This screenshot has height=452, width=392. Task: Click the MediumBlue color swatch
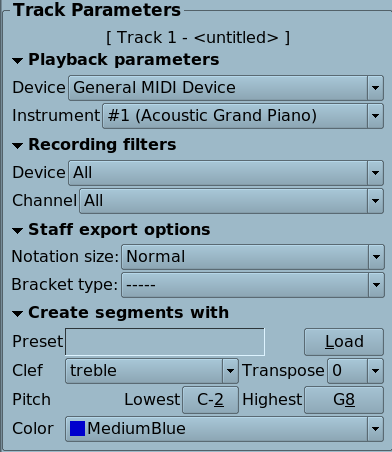pos(77,429)
